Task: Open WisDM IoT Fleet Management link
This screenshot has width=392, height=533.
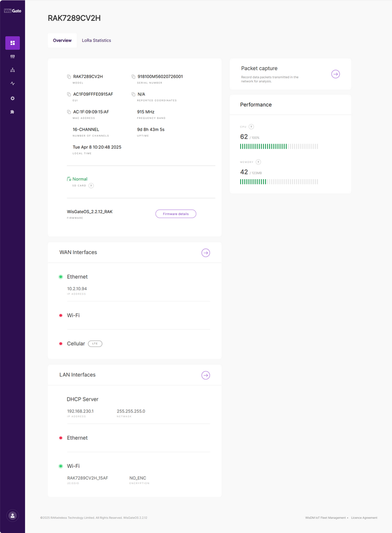Action: click(x=325, y=518)
